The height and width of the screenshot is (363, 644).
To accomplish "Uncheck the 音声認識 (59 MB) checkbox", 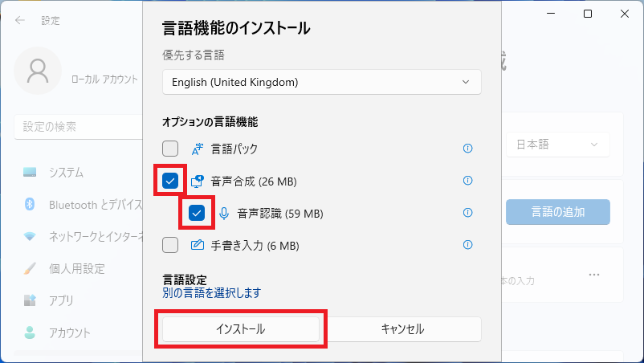I will pos(197,214).
